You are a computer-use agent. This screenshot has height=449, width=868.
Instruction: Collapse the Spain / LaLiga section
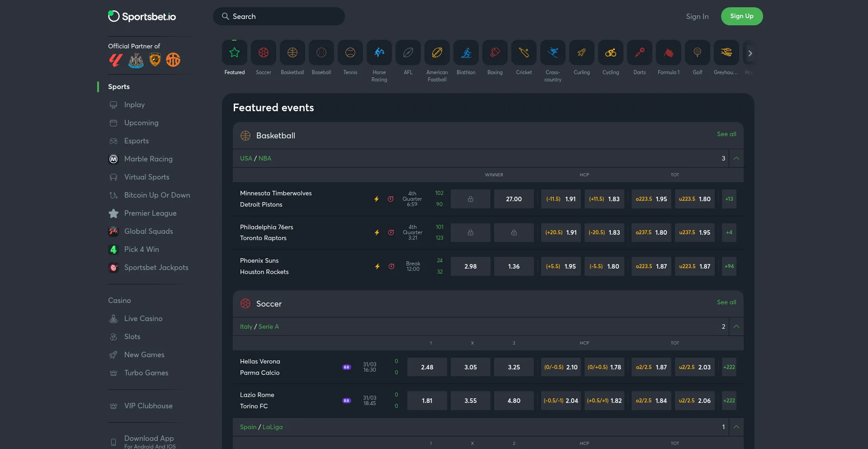pos(736,427)
